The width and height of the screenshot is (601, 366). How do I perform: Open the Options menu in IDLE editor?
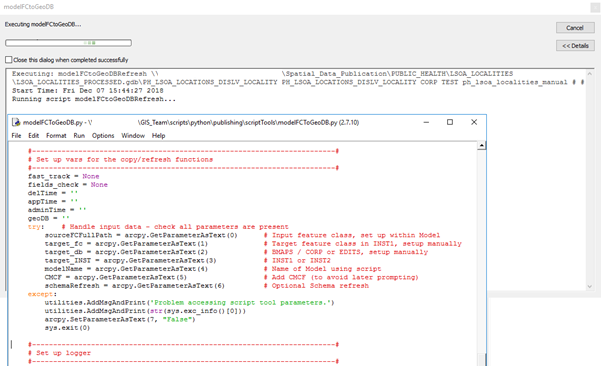[x=103, y=136]
